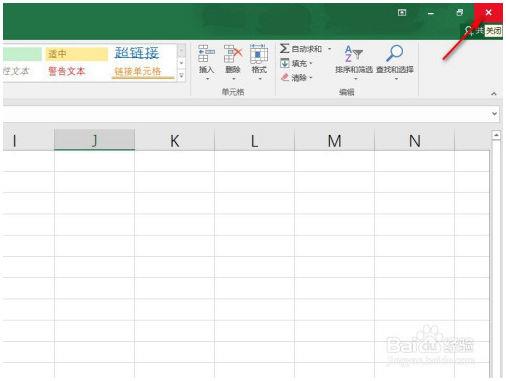Expand the Format dropdown arrow
Screen dimensions: 506x381
[x=260, y=79]
